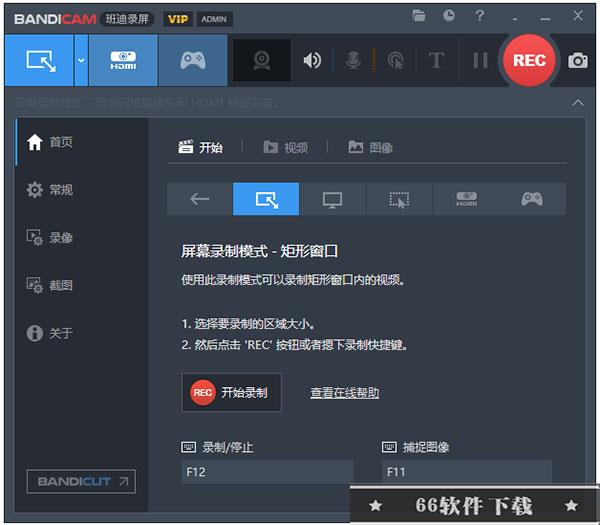This screenshot has width=600, height=525.
Task: Open 截图 Image settings in sidebar
Action: (x=50, y=285)
